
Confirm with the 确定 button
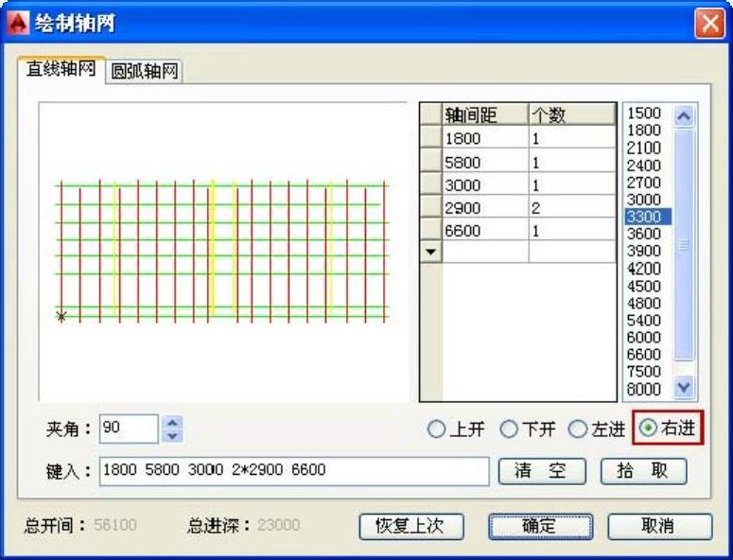pos(541,526)
